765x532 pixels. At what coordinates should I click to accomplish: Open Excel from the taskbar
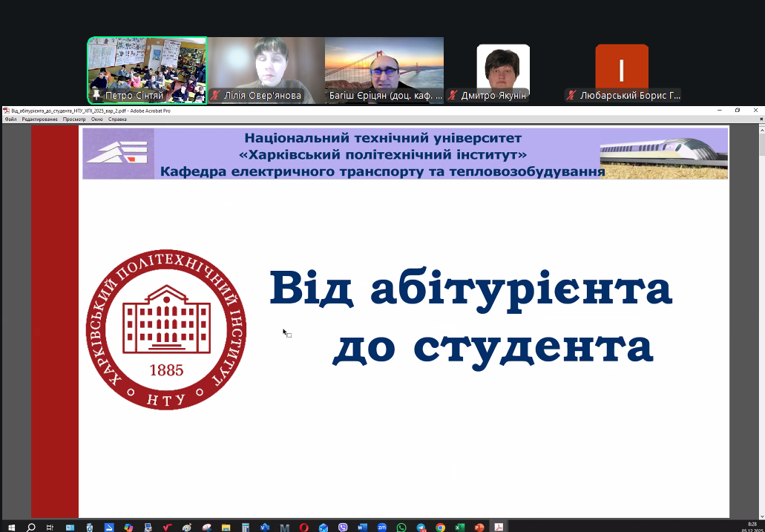point(459,527)
